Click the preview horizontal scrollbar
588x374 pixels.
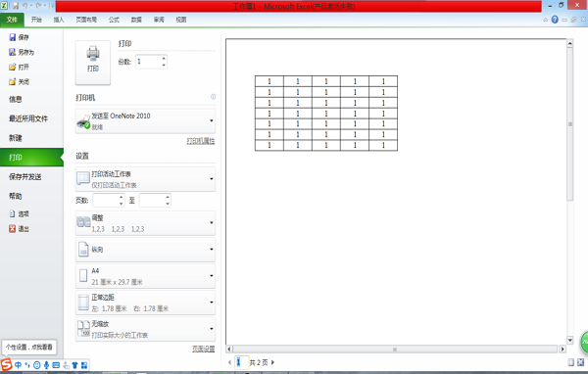[395, 350]
